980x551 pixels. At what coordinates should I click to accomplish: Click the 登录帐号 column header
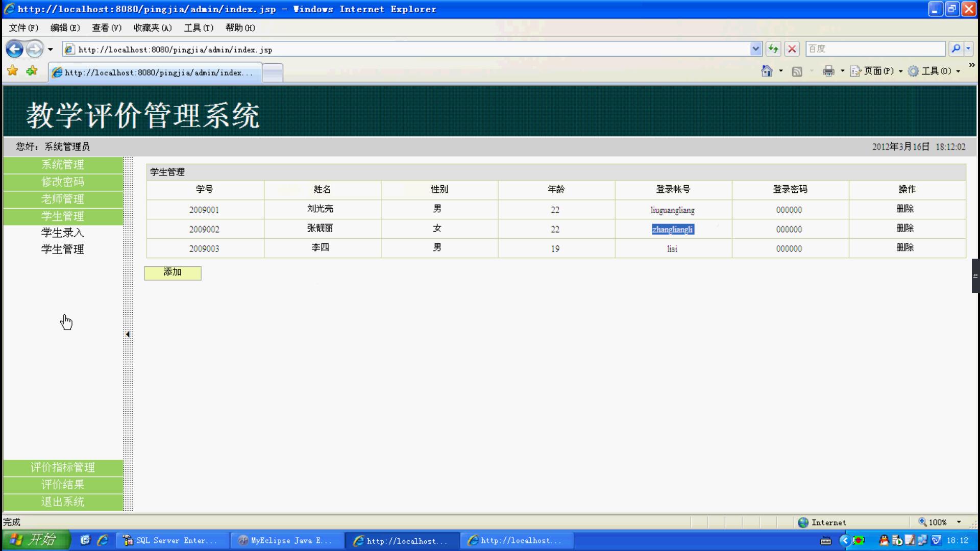click(x=673, y=189)
